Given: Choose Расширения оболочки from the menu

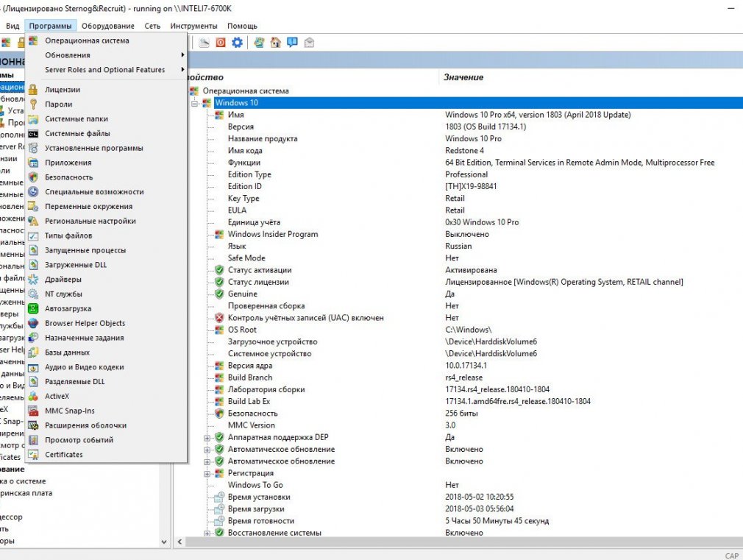Looking at the screenshot, I should [106, 426].
